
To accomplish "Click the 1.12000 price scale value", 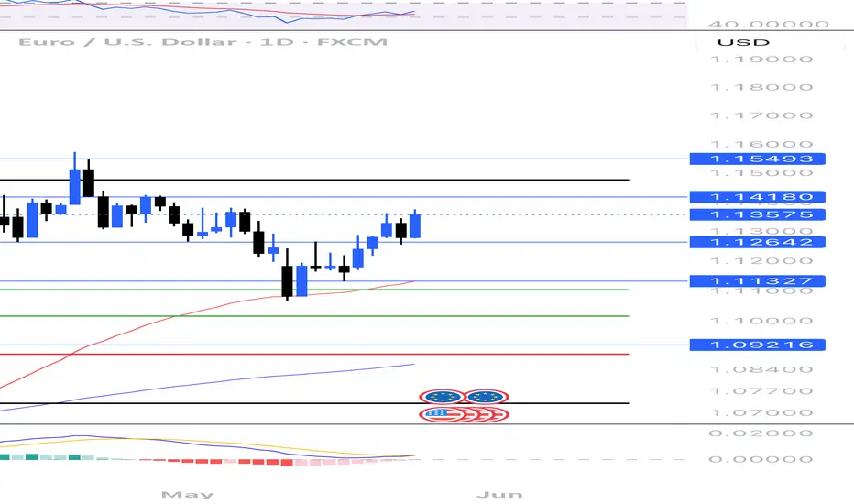I will click(761, 261).
